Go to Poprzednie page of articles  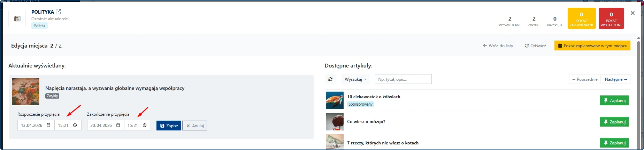pos(585,79)
